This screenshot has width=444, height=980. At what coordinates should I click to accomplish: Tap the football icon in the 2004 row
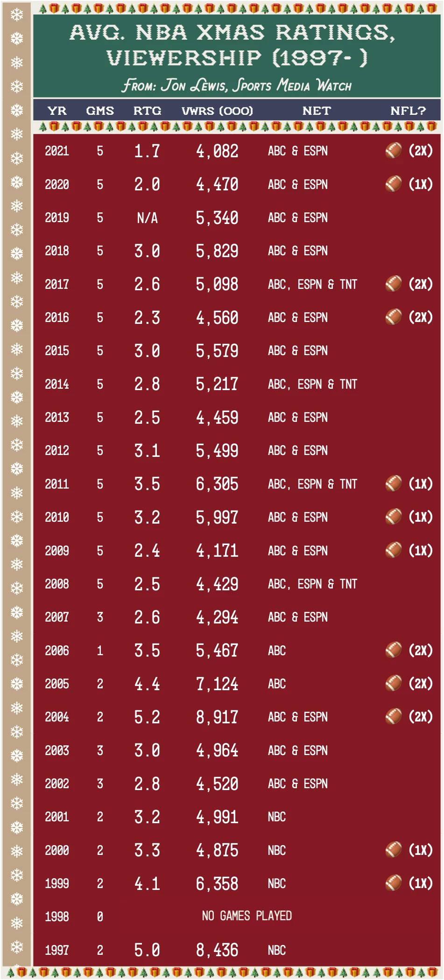click(393, 716)
